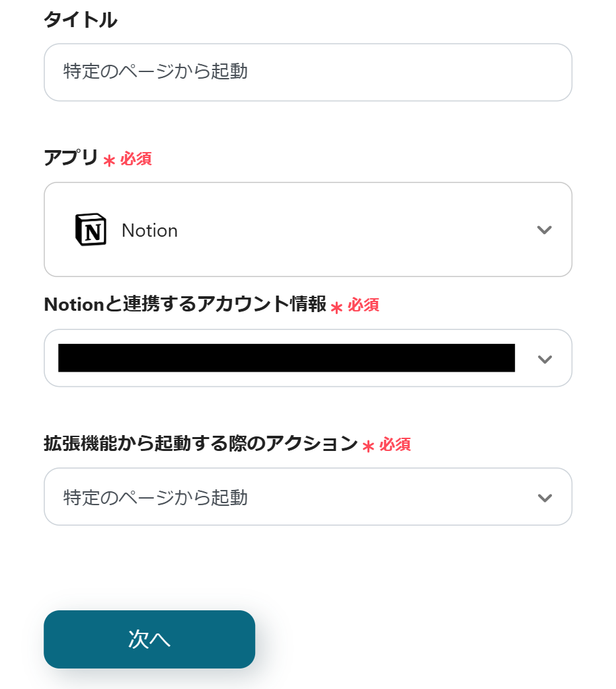Click the 必須 tag next to アプリ
This screenshot has width=616, height=689.
[136, 159]
